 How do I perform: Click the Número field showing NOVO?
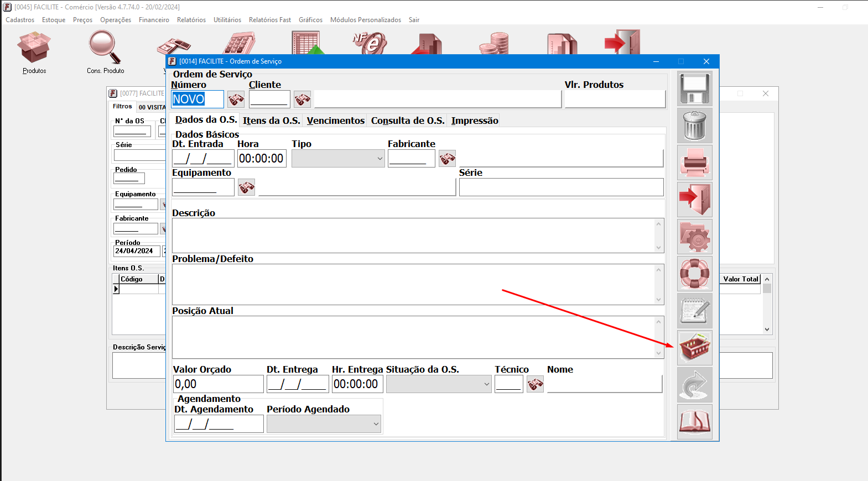pos(197,100)
